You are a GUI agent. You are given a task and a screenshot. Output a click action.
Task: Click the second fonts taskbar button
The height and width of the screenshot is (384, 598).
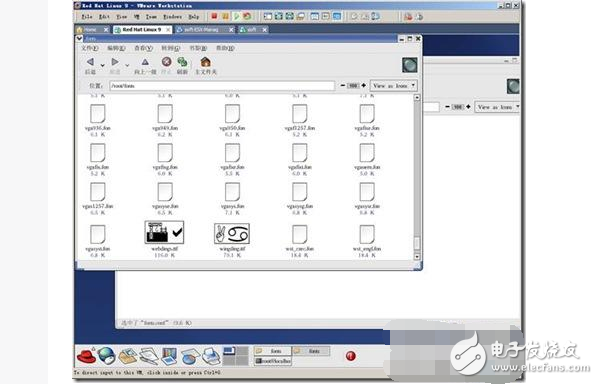(x=311, y=351)
